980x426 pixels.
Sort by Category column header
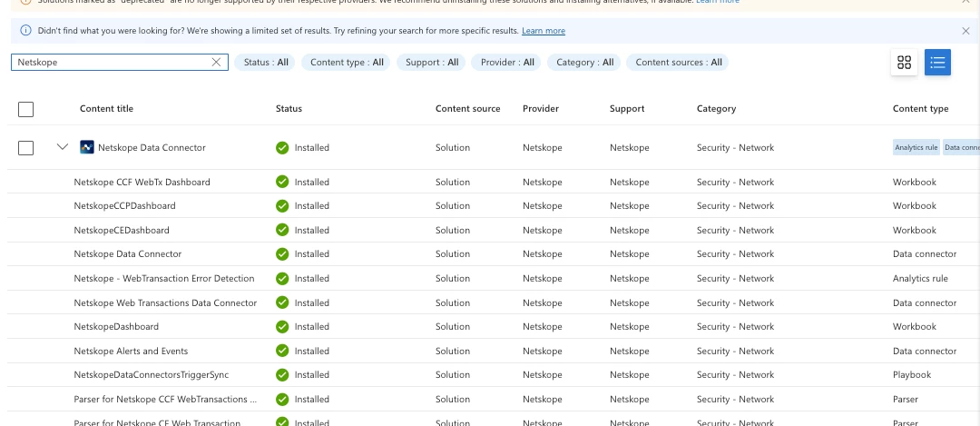[716, 109]
